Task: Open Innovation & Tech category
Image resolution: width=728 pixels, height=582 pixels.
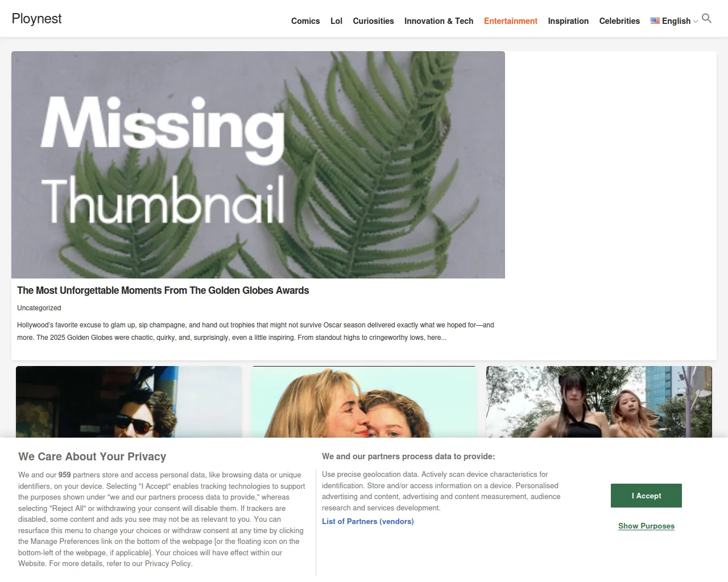Action: [439, 21]
